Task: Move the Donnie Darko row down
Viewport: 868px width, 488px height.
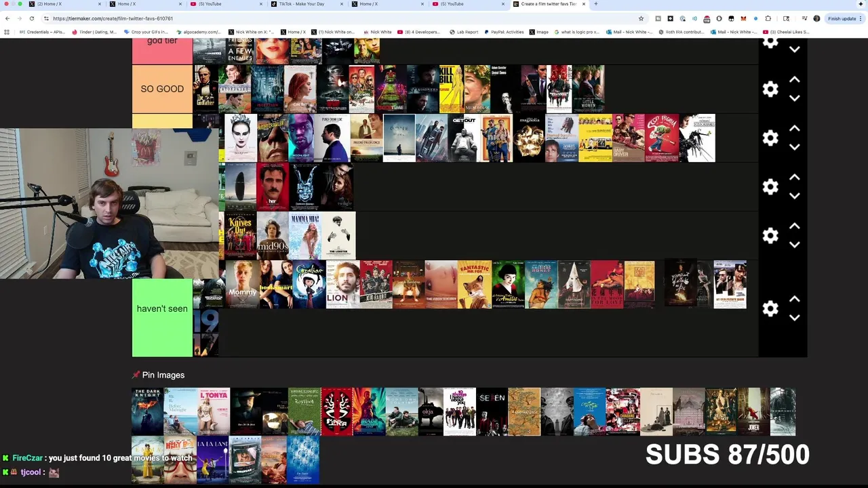Action: [795, 196]
